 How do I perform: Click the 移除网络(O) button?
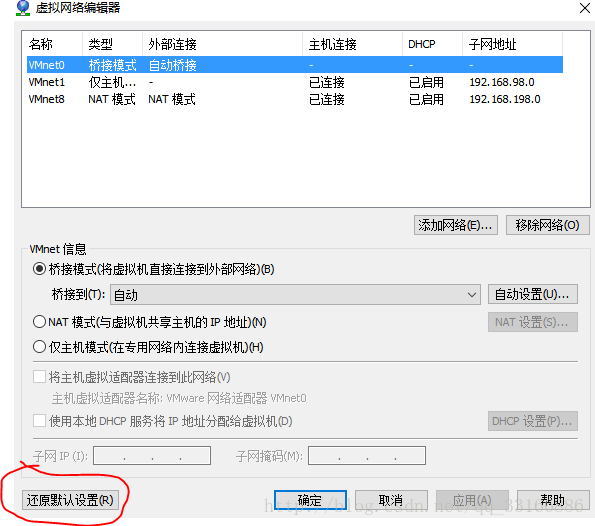[x=548, y=225]
